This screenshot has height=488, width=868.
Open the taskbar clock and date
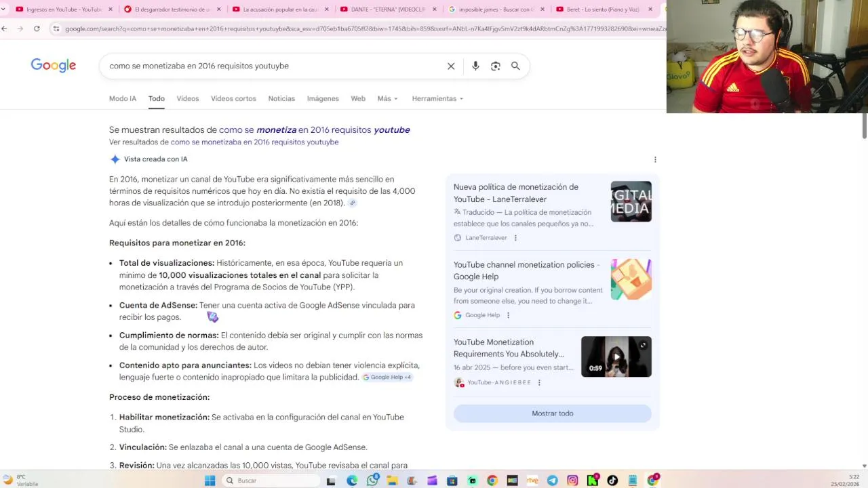(x=845, y=481)
